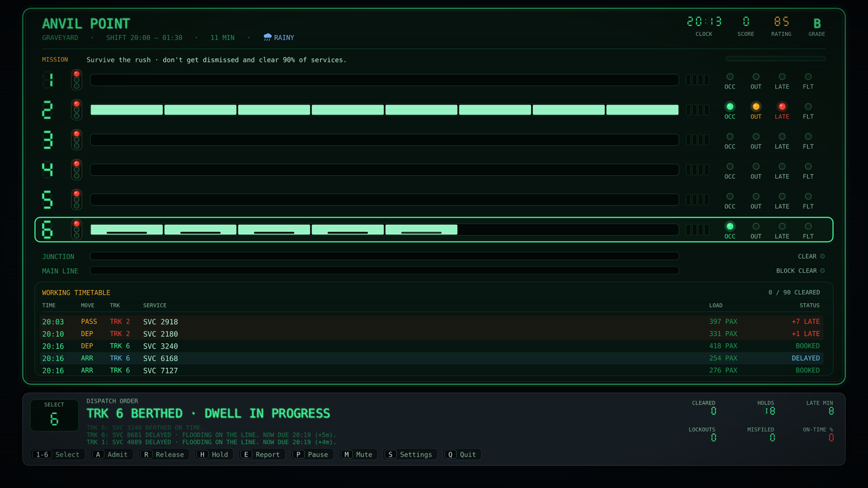Click the track 4 signal light
The image size is (868, 488).
point(76,169)
